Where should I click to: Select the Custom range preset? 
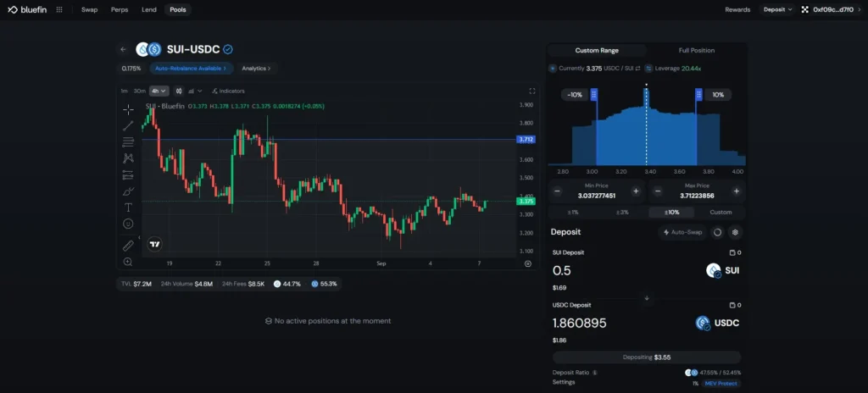(721, 212)
